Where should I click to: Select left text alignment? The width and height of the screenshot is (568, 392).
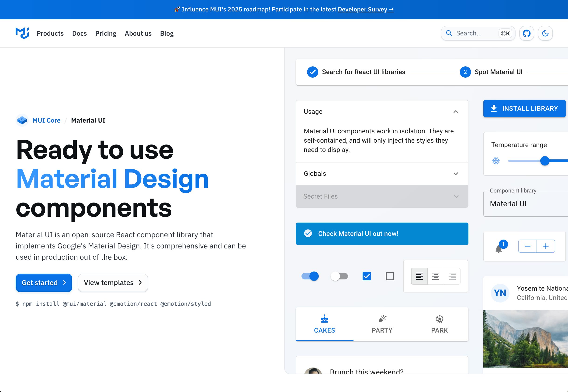pos(419,276)
